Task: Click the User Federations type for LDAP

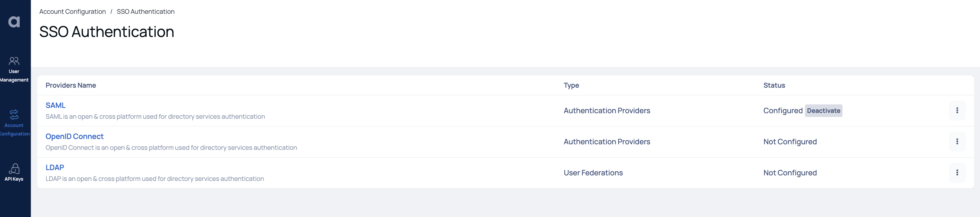Action: coord(593,173)
